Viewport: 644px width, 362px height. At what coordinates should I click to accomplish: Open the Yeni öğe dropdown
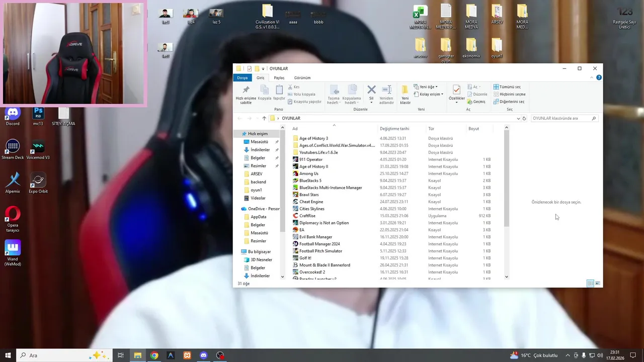point(426,87)
